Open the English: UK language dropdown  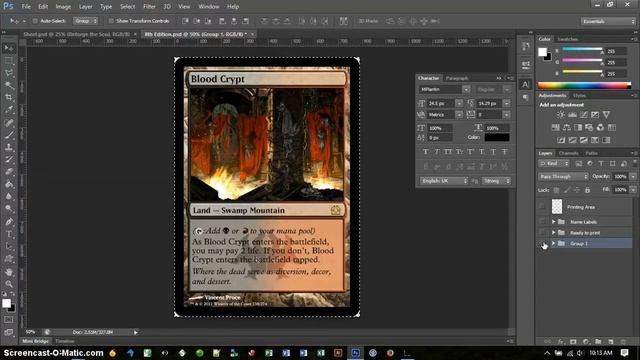444,181
